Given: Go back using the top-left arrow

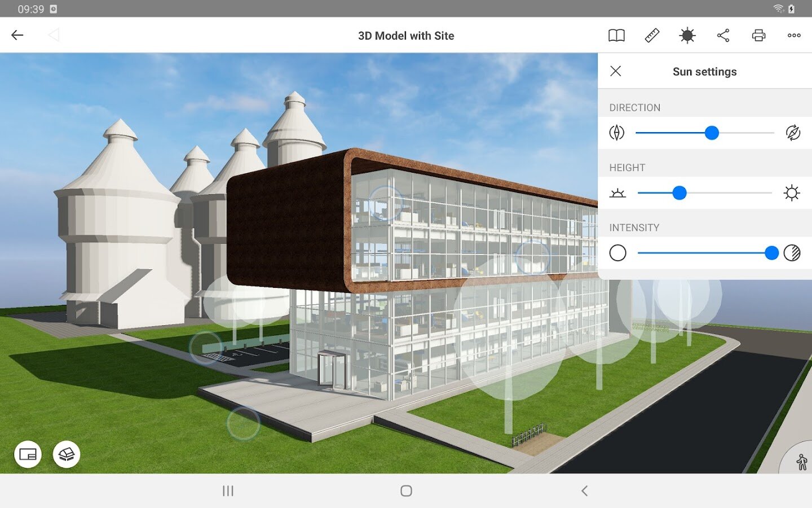Looking at the screenshot, I should point(17,35).
